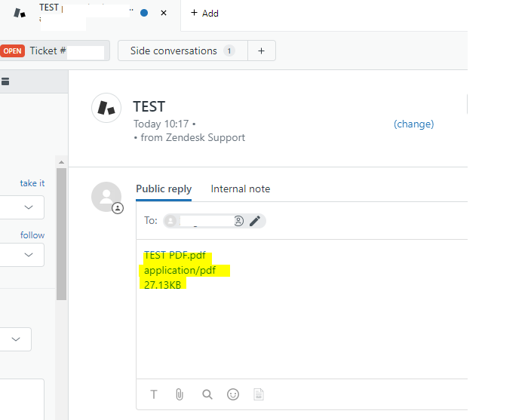
Task: Click the paperclip attach file icon
Action: coord(180,394)
